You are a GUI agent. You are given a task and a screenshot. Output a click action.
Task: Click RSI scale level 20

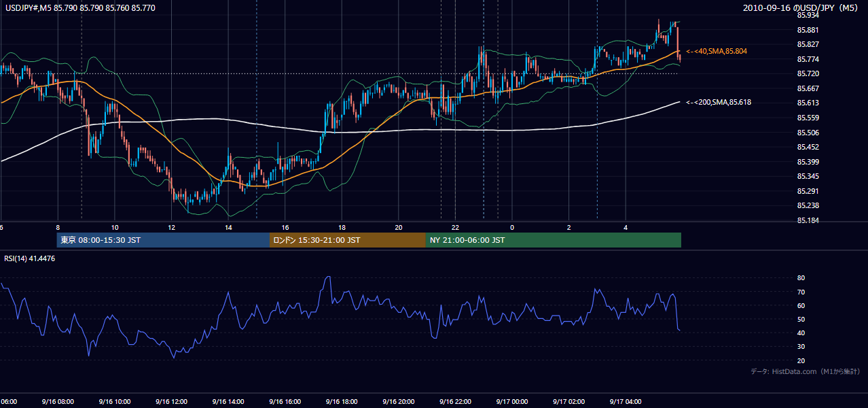801,360
